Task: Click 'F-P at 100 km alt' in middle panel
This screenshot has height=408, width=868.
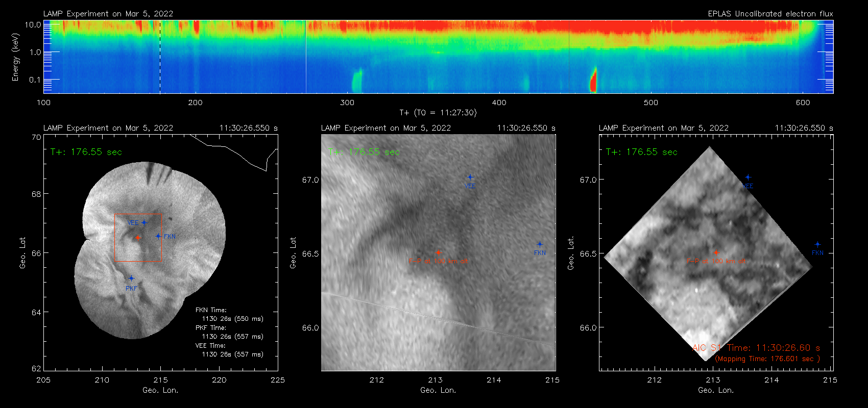Action: 438,261
